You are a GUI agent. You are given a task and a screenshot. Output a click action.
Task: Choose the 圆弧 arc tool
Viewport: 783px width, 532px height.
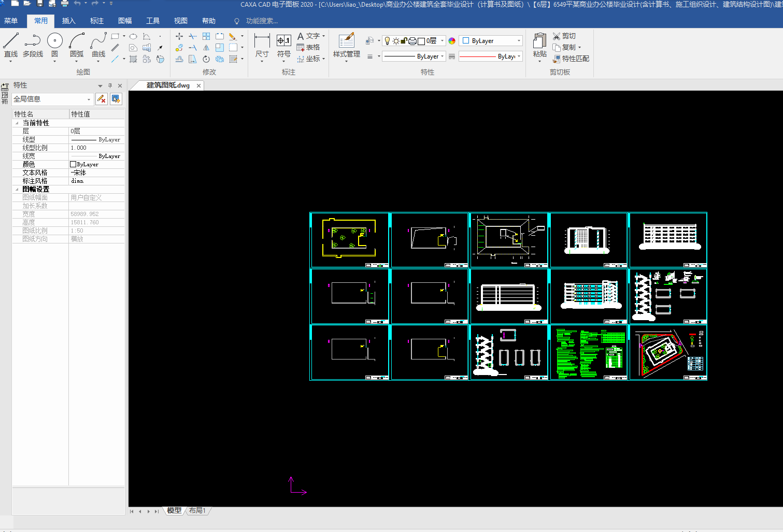[x=77, y=46]
